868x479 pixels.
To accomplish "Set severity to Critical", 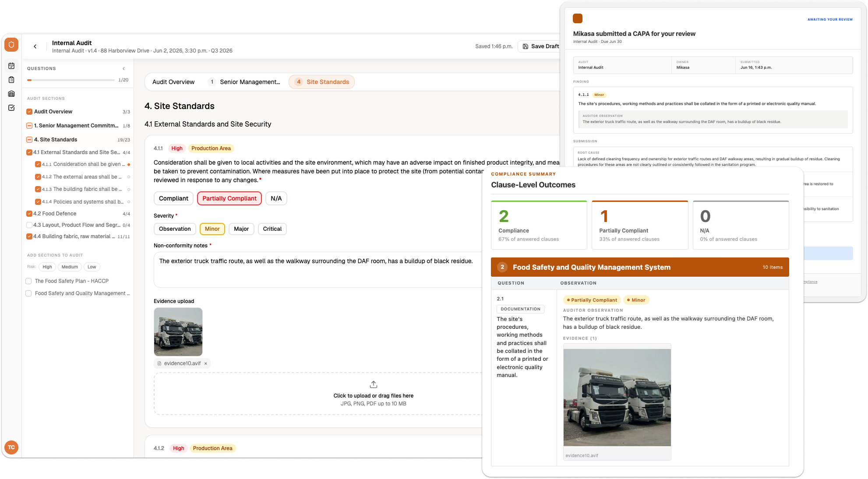I will [272, 229].
